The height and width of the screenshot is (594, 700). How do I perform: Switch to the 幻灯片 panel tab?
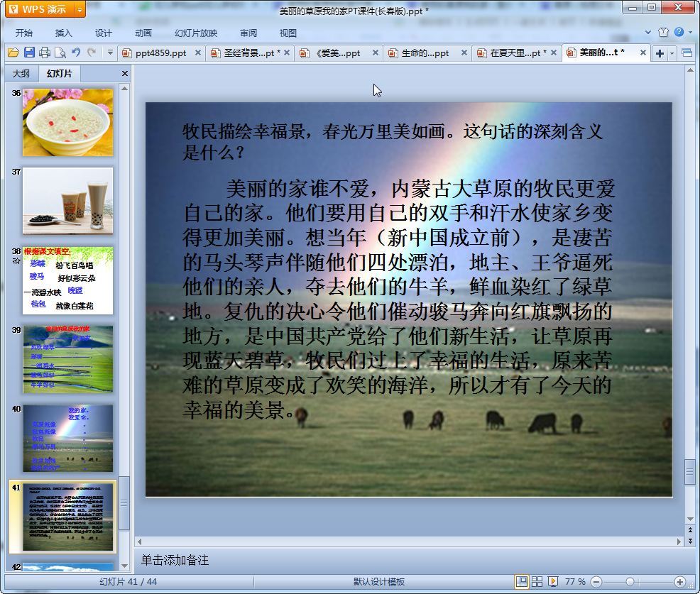click(x=60, y=74)
